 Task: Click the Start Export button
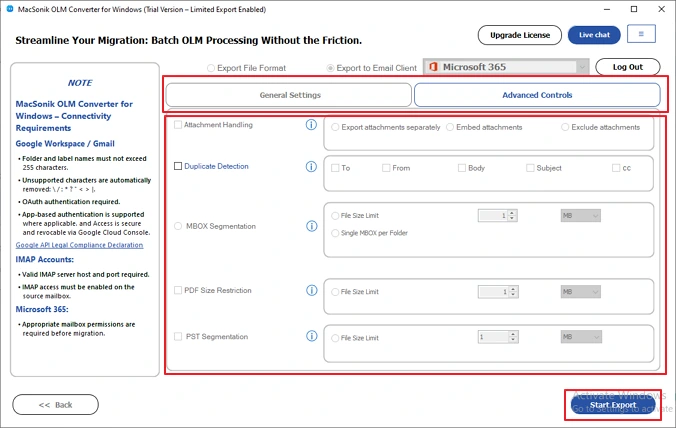(x=613, y=405)
